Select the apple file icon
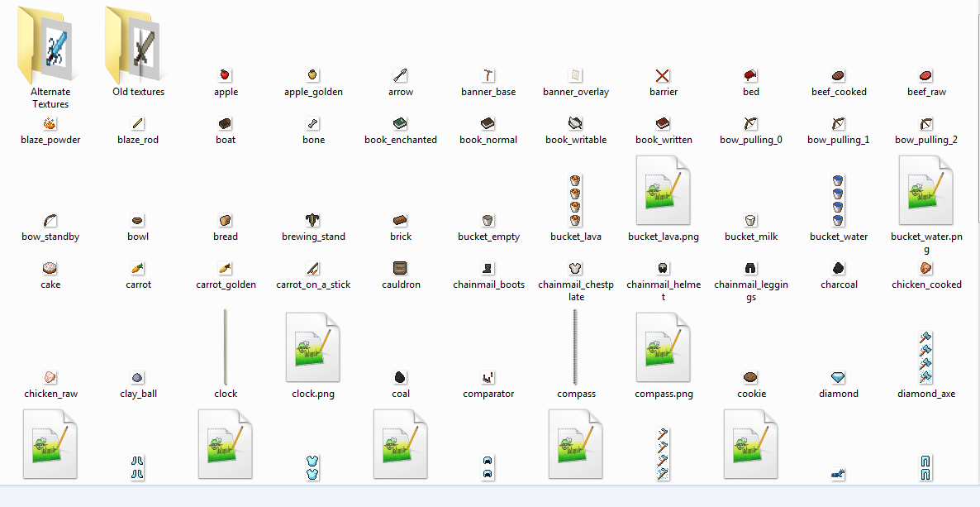The width and height of the screenshot is (980, 507). coord(225,75)
